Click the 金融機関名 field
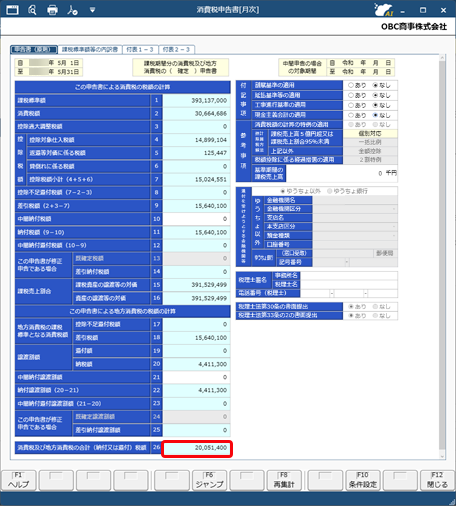The height and width of the screenshot is (506, 456). click(355, 200)
